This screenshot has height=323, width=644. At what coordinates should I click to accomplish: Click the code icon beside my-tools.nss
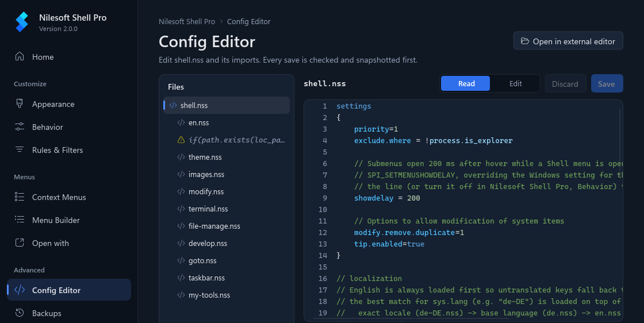(181, 295)
